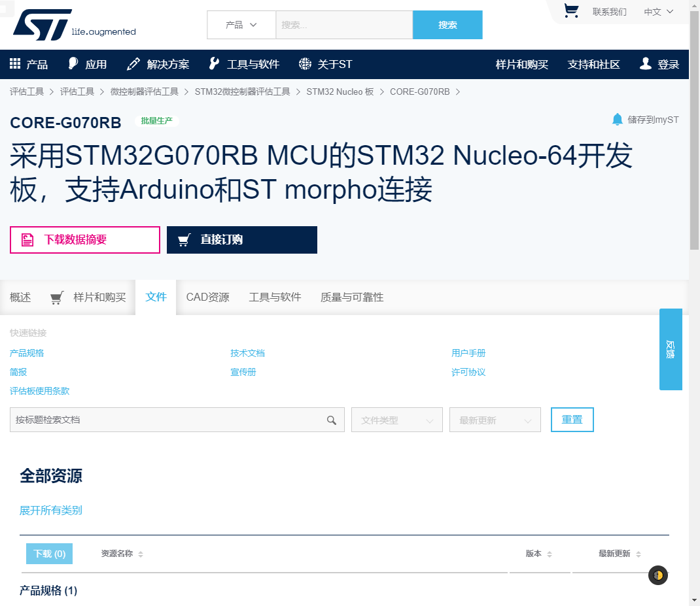700x606 pixels.
Task: Click the 下载数据摘要 button
Action: pos(85,240)
